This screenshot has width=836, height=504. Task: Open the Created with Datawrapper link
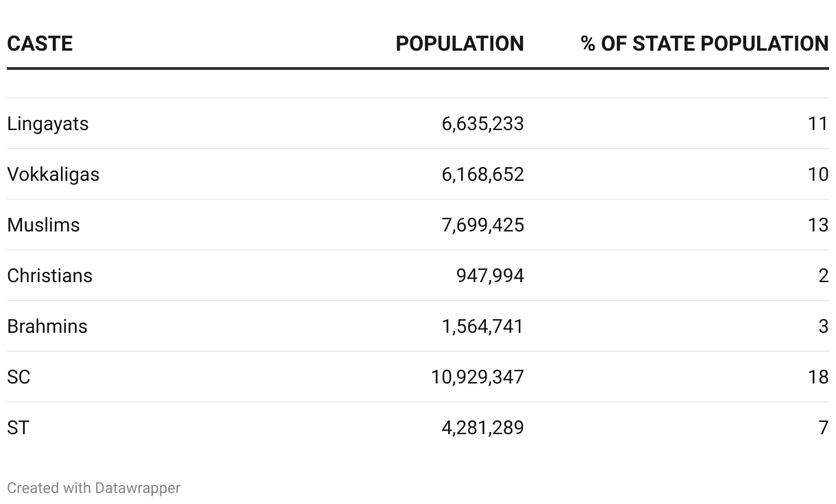tap(94, 488)
